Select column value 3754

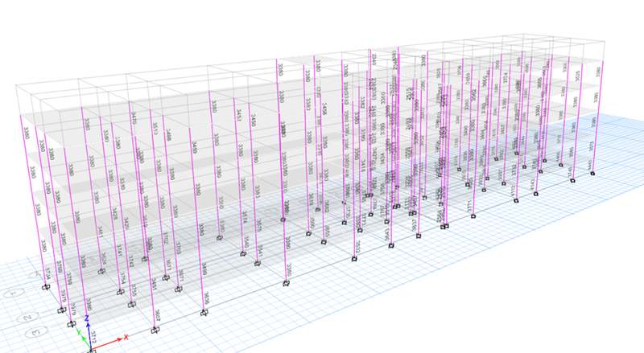click(122, 278)
